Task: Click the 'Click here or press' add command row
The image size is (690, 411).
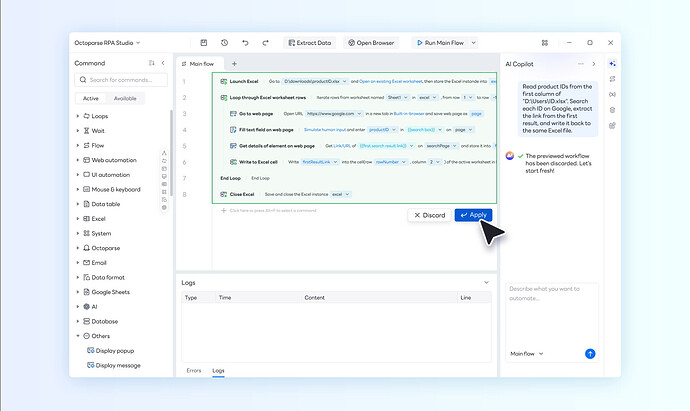Action: (x=269, y=210)
